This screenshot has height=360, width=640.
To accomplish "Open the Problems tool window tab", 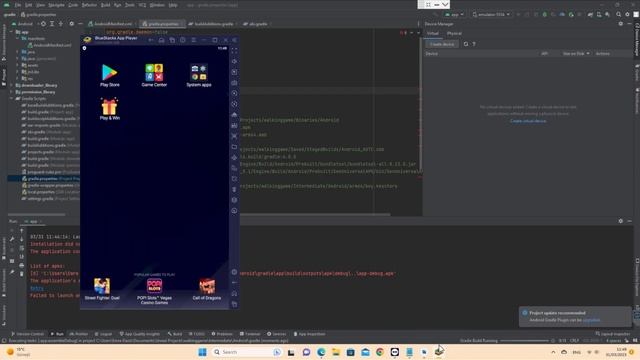I will coord(222,334).
